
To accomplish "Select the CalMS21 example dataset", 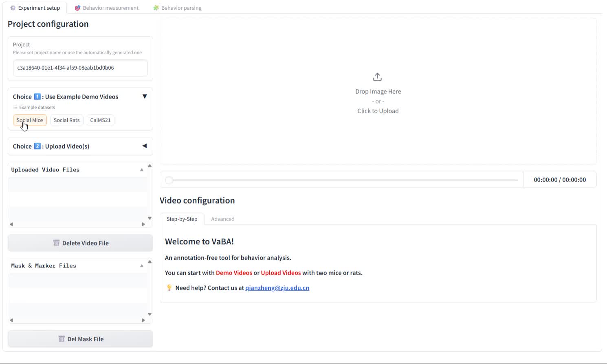I will click(100, 120).
